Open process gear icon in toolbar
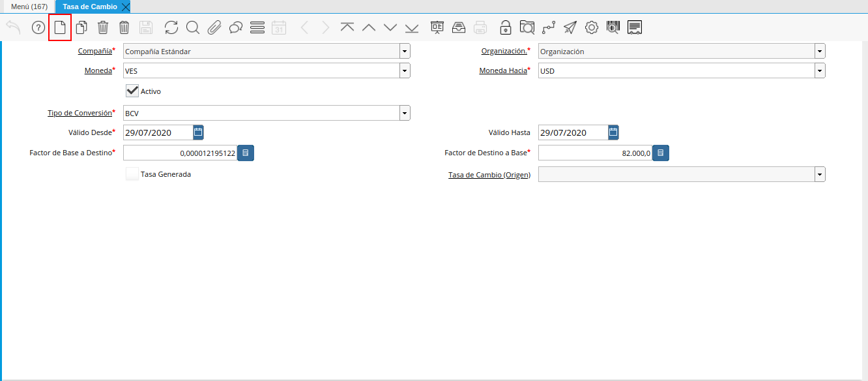Image resolution: width=868 pixels, height=381 pixels. coord(592,27)
